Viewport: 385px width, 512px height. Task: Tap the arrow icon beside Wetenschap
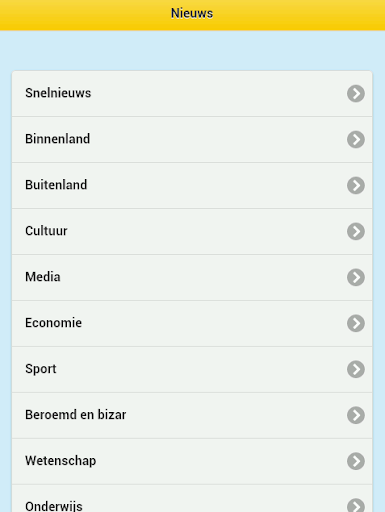(356, 461)
